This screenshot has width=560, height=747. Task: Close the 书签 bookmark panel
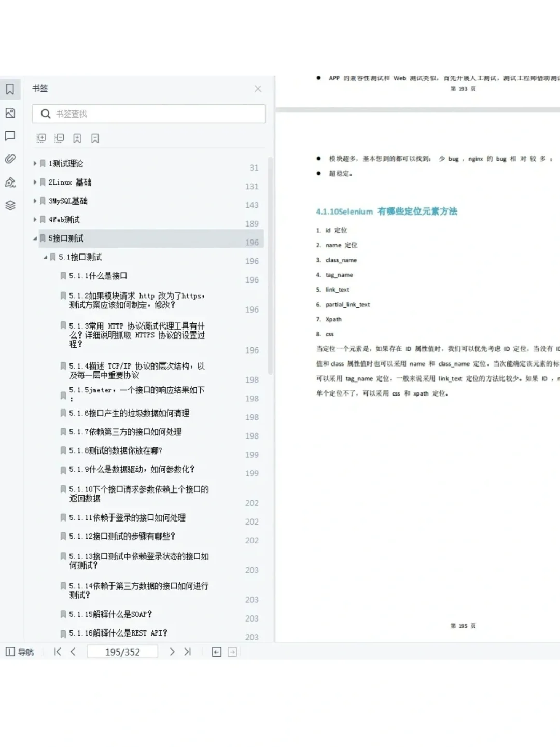258,89
